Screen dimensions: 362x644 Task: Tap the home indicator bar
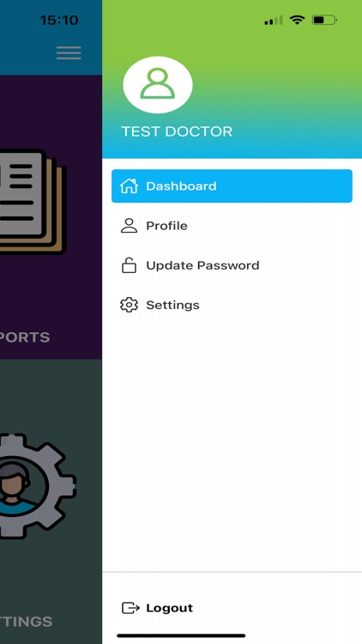tap(181, 635)
